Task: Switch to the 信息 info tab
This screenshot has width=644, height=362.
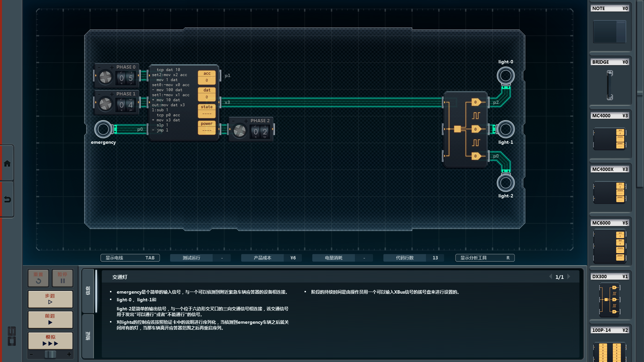Action: tap(88, 291)
